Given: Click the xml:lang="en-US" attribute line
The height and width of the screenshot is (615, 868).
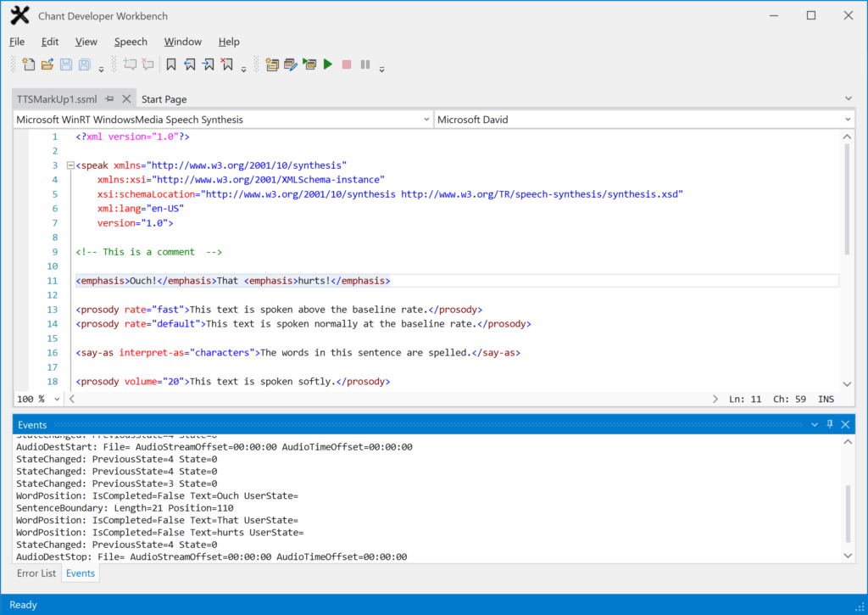Looking at the screenshot, I should pyautogui.click(x=141, y=209).
